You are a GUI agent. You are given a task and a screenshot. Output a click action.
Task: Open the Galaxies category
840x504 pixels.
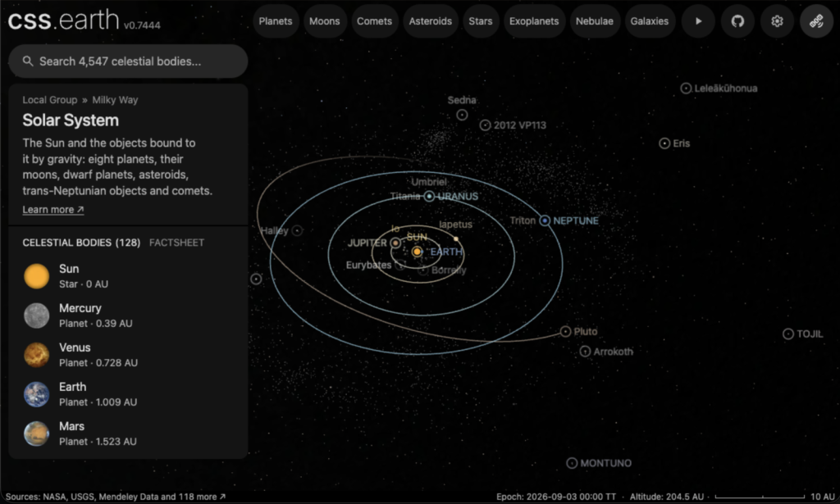[650, 21]
